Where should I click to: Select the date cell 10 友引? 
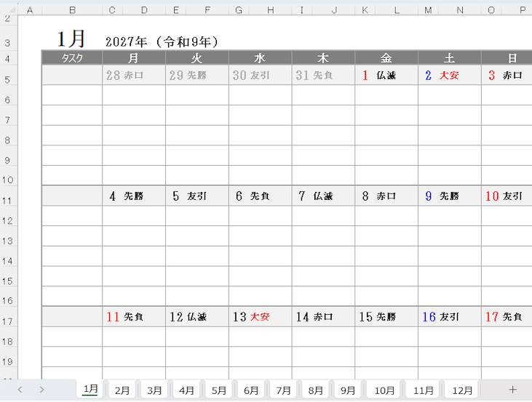pyautogui.click(x=507, y=196)
